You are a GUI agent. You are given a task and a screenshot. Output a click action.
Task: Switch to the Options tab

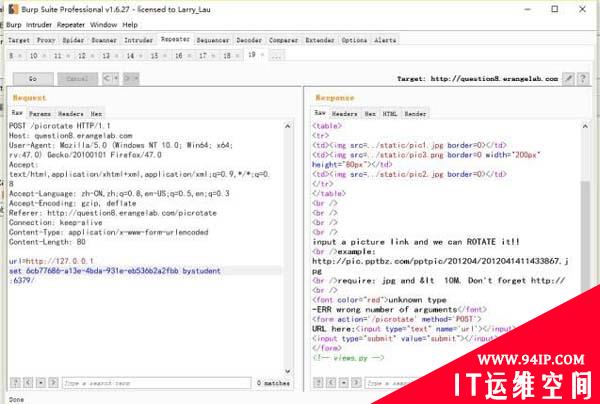pyautogui.click(x=354, y=40)
